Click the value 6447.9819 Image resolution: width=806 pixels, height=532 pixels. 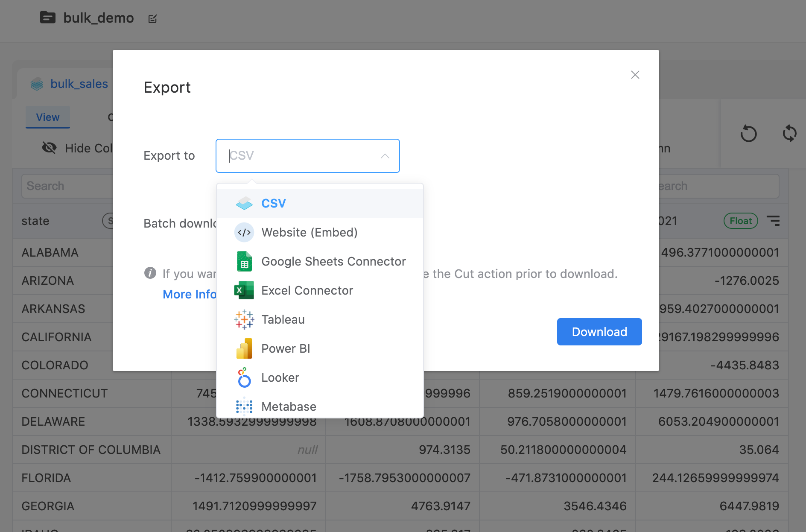pyautogui.click(x=749, y=506)
